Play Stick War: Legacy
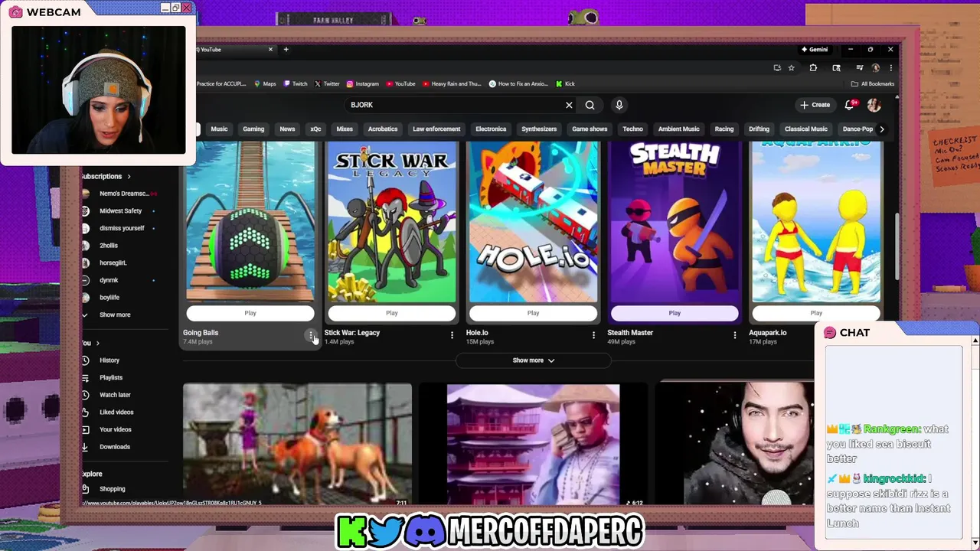Screen dimensions: 980x551 pyautogui.click(x=392, y=313)
